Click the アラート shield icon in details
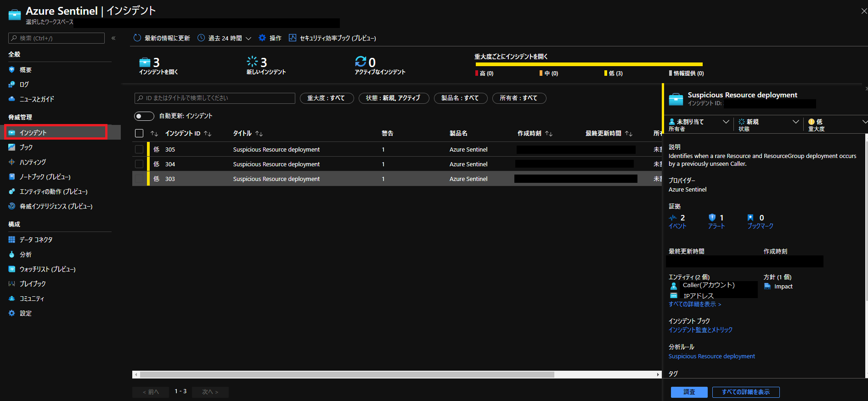868x401 pixels. coord(712,217)
